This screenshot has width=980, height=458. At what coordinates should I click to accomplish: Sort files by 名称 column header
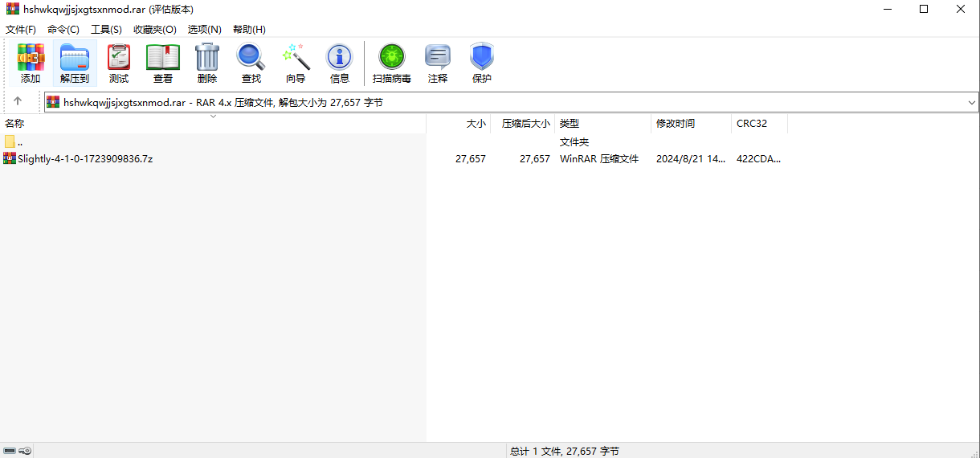pyautogui.click(x=15, y=124)
